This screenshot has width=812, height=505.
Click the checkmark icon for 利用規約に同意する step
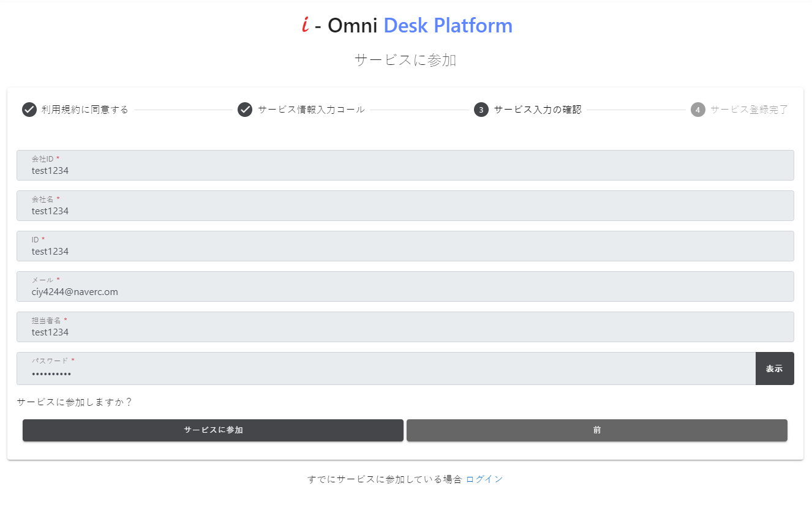[29, 110]
